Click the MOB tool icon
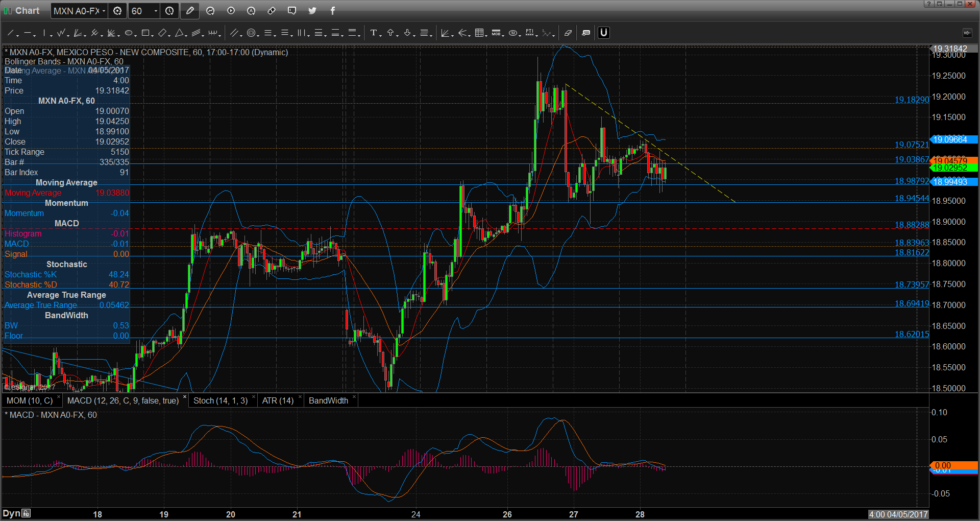Image resolution: width=980 pixels, height=521 pixels. [496, 33]
